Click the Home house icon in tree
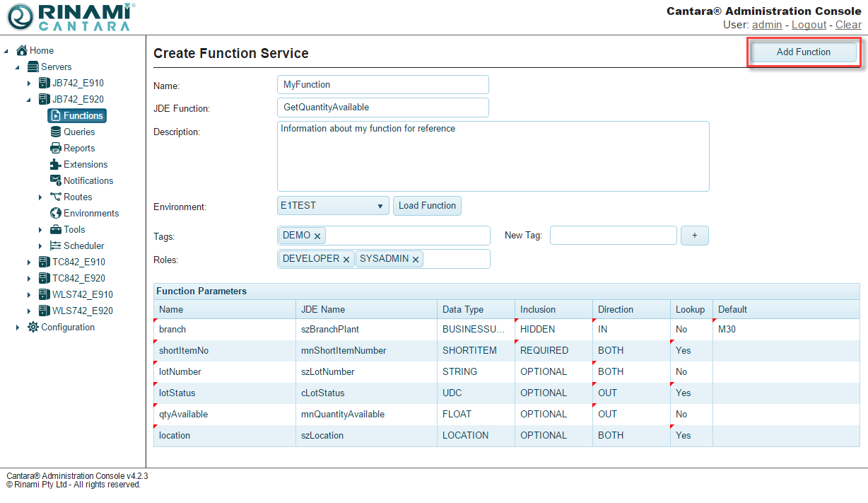This screenshot has height=503, width=868. (22, 50)
